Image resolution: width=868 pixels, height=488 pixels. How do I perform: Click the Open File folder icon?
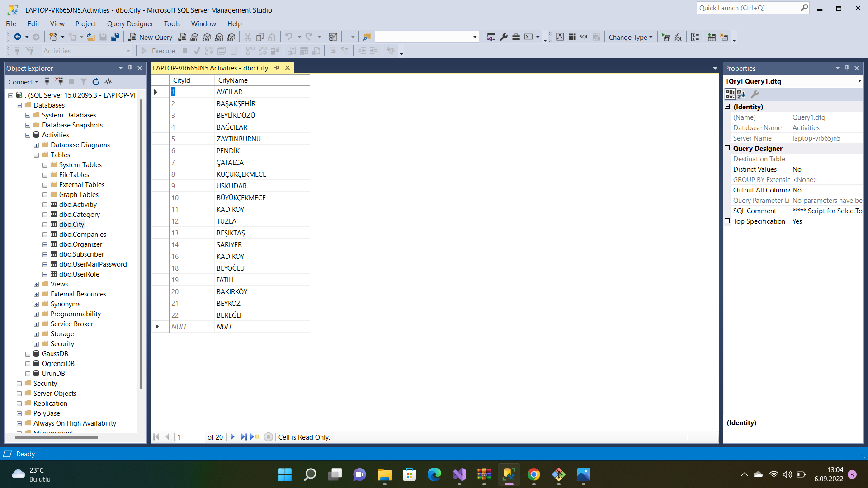90,37
